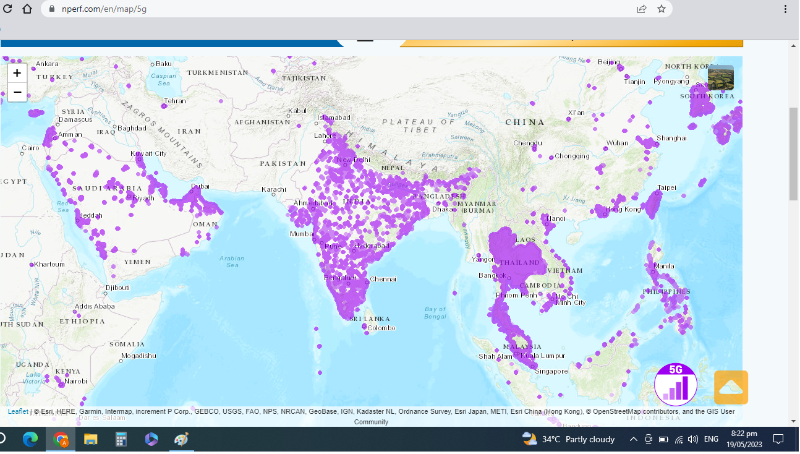Switch to satellite imagery layer thumbnail
This screenshot has height=454, width=800.
720,77
